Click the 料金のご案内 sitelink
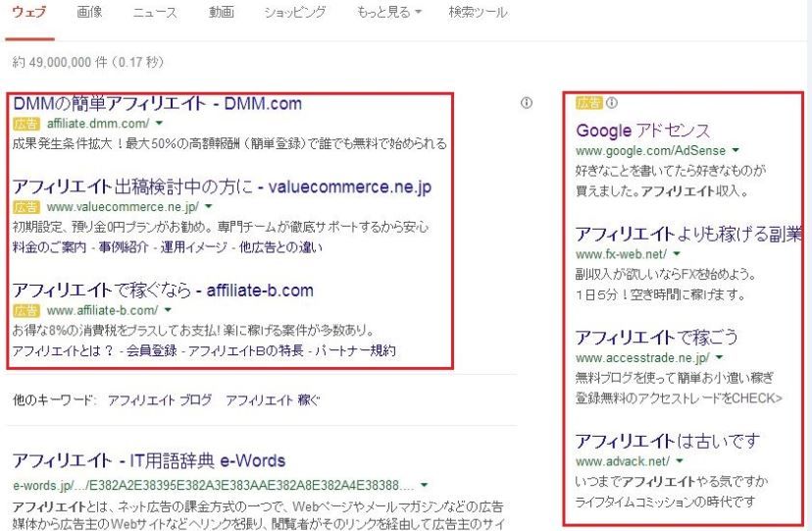 [x=49, y=247]
